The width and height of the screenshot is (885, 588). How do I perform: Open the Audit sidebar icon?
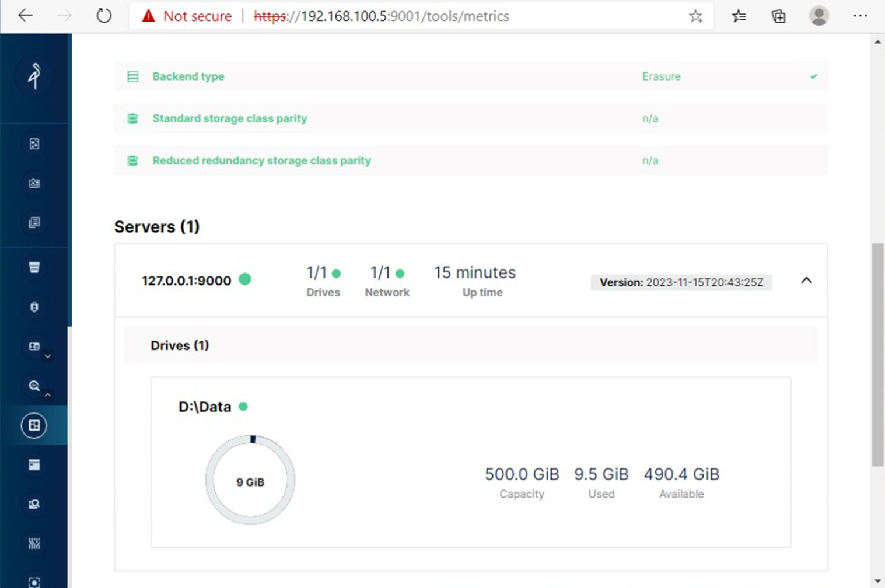[x=34, y=504]
